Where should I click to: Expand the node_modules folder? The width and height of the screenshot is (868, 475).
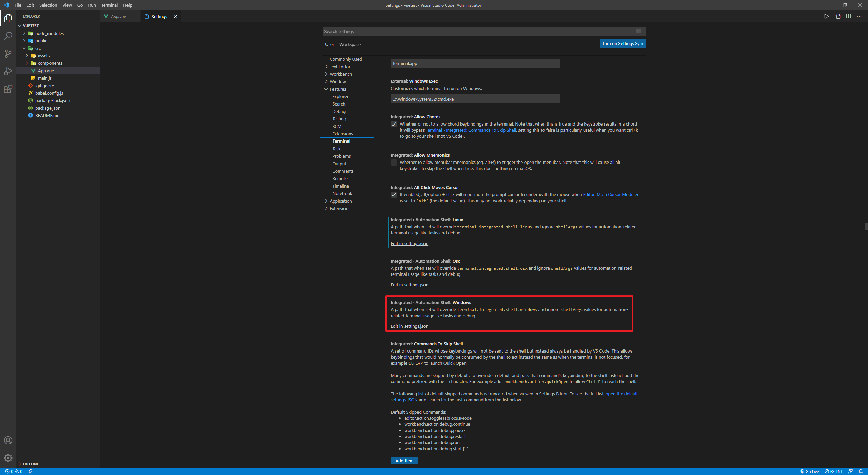point(49,33)
